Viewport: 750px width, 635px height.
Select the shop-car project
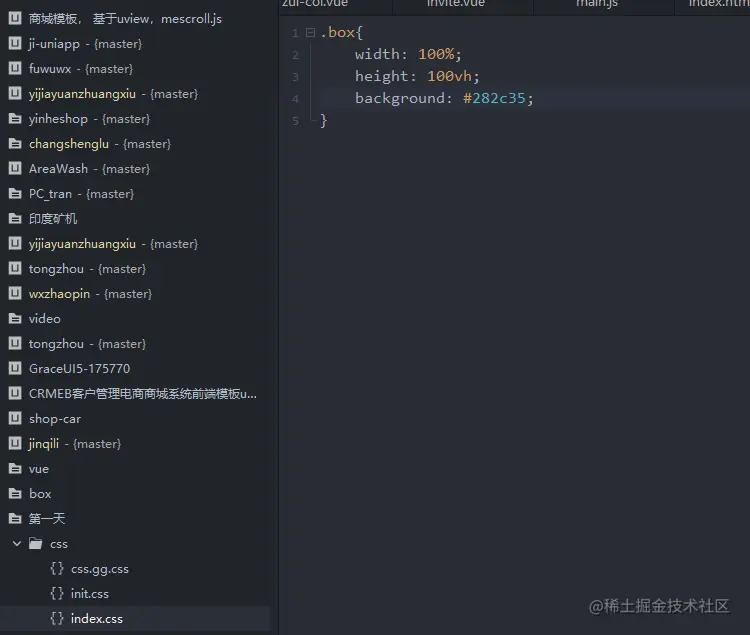coord(55,419)
